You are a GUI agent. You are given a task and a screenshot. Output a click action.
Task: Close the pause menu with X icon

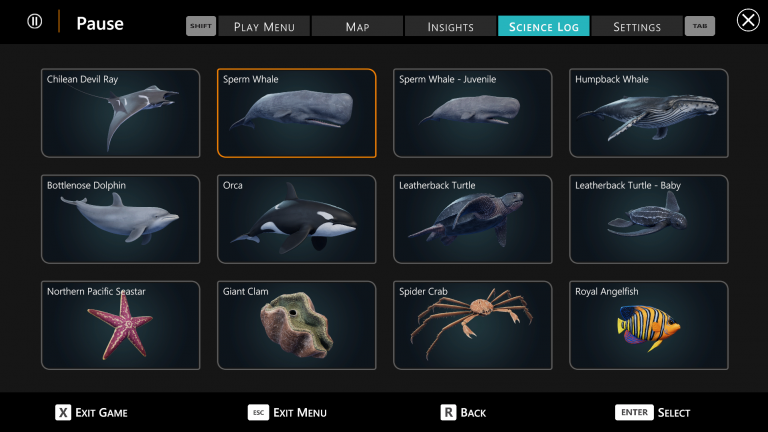coord(748,20)
